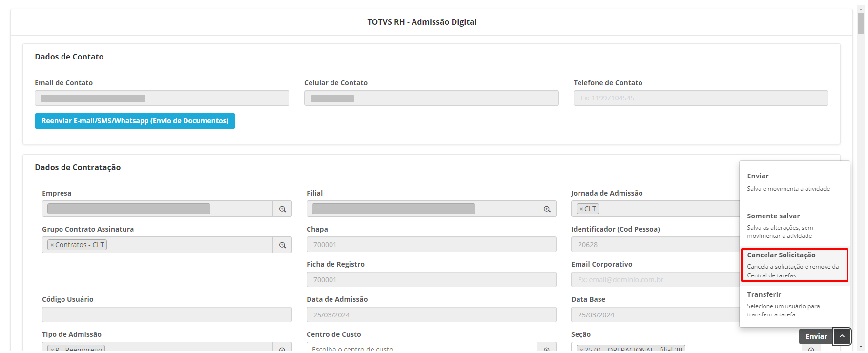Click the Data Base date field
Viewport: 868px width, 353px height.
655,314
